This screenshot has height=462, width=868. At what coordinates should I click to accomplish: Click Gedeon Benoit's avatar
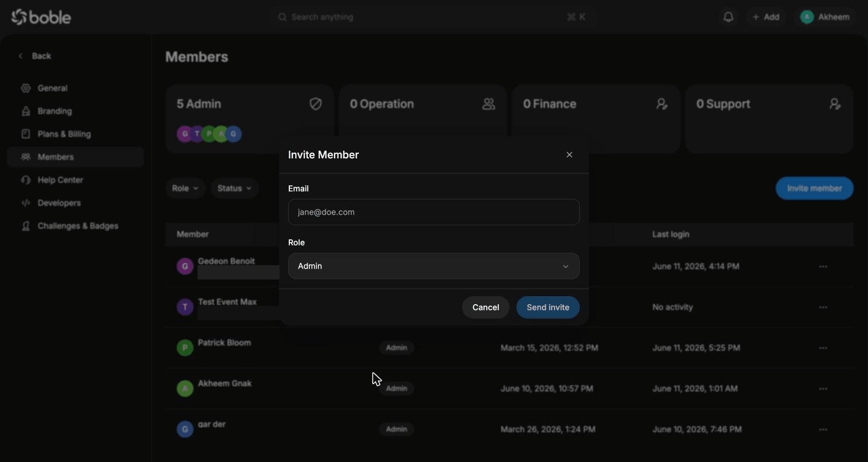[x=185, y=266]
